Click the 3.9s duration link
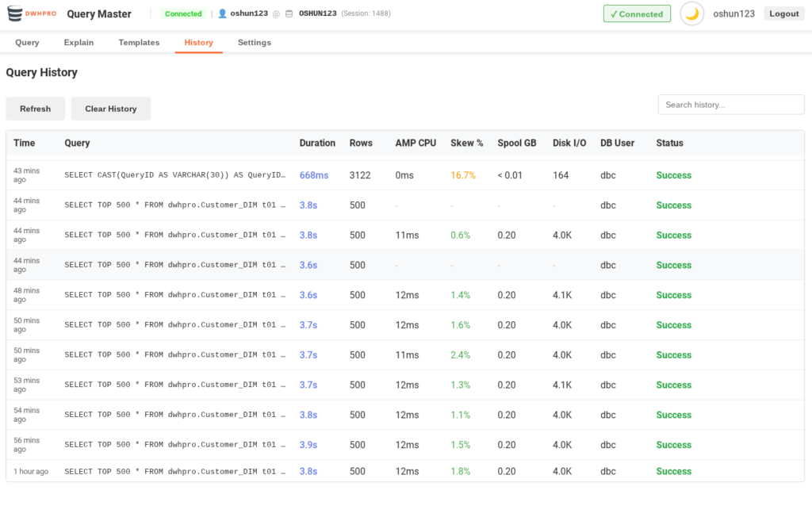812x521 pixels. pyautogui.click(x=308, y=445)
